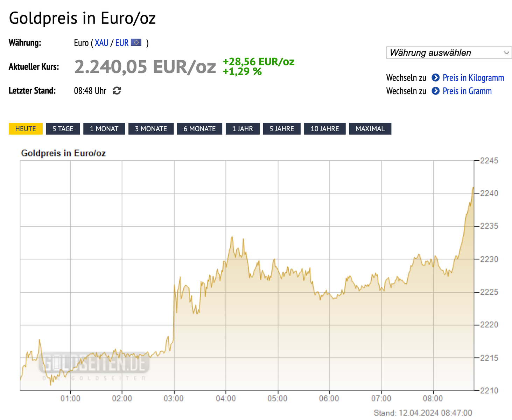Switch chart to 5 TAGE
This screenshot has width=512, height=420.
[63, 129]
